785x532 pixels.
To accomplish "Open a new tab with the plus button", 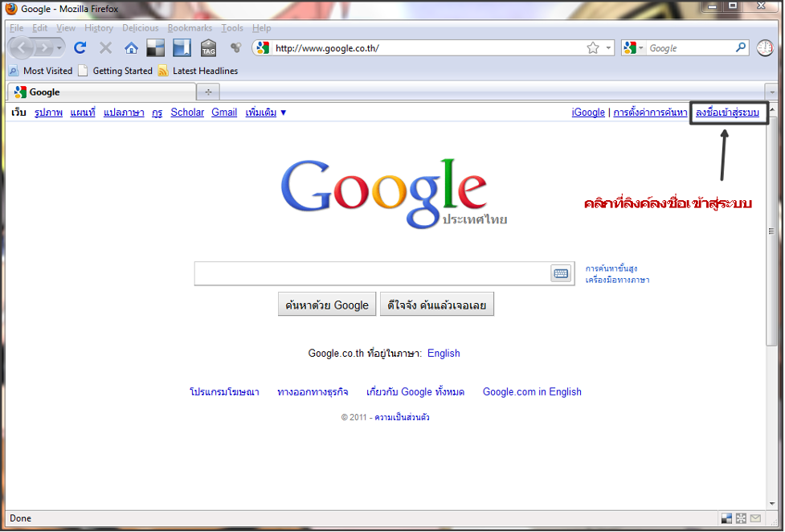I will 208,92.
